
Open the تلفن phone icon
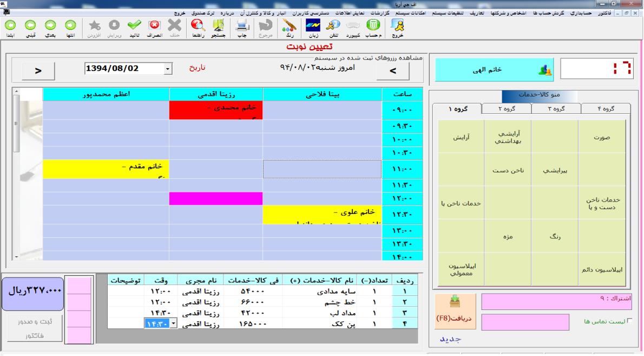[x=333, y=26]
